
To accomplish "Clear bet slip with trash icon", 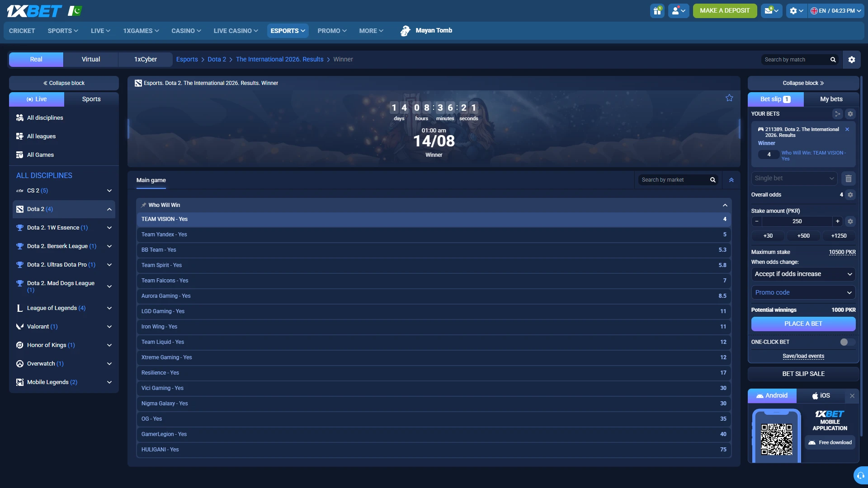I will pos(849,178).
